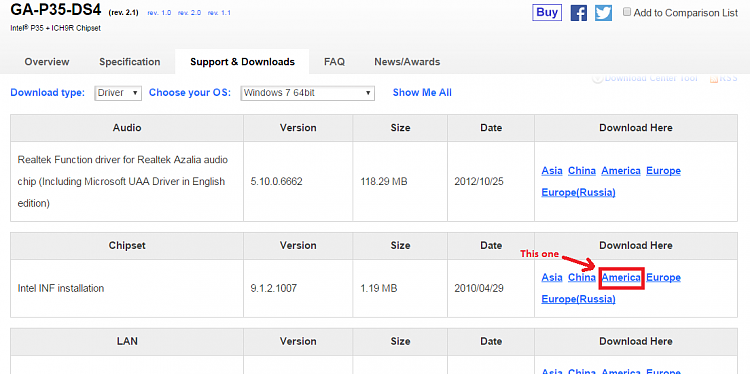Select the Support & Downloads tab
750x374 pixels.
click(242, 62)
